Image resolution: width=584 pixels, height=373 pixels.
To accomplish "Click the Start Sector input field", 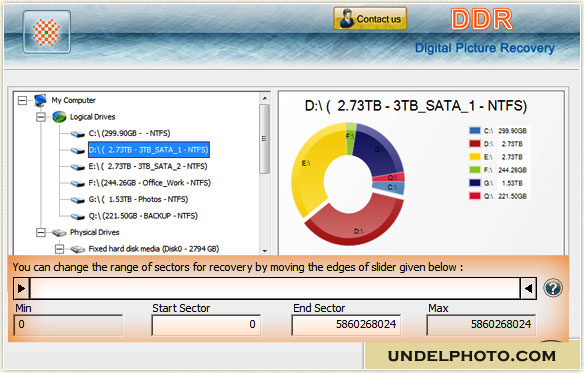I will click(x=206, y=325).
